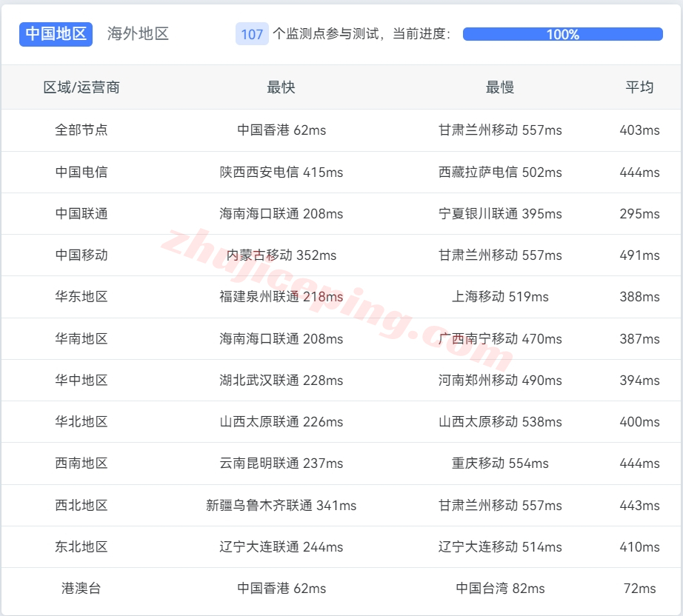Click 辽宁大连联通 244ms cell
This screenshot has height=616, width=683.
[x=281, y=547]
